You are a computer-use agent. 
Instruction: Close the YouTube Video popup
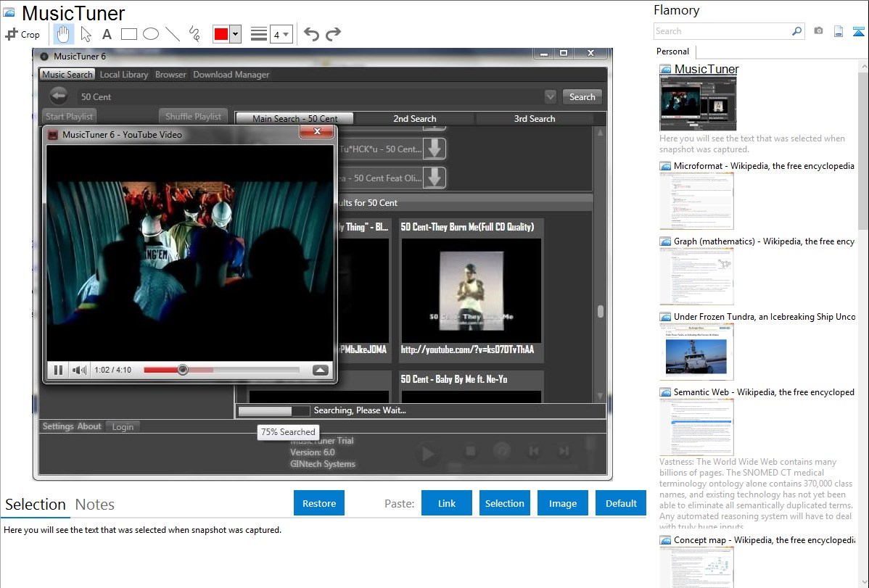317,131
